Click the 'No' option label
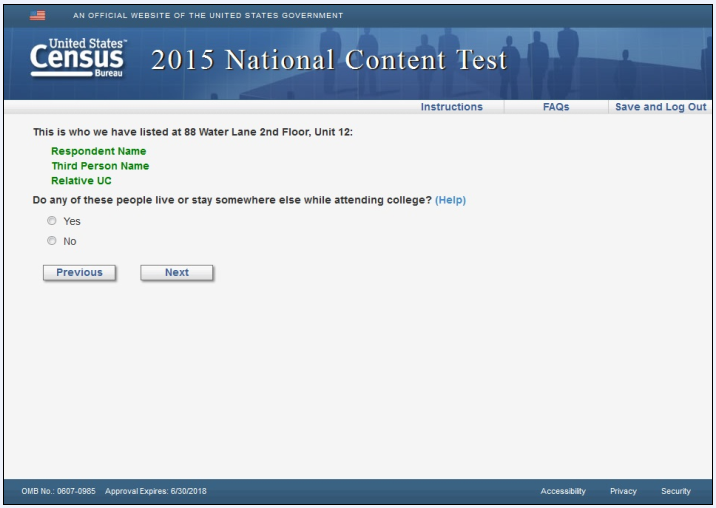The height and width of the screenshot is (508, 716). (69, 241)
